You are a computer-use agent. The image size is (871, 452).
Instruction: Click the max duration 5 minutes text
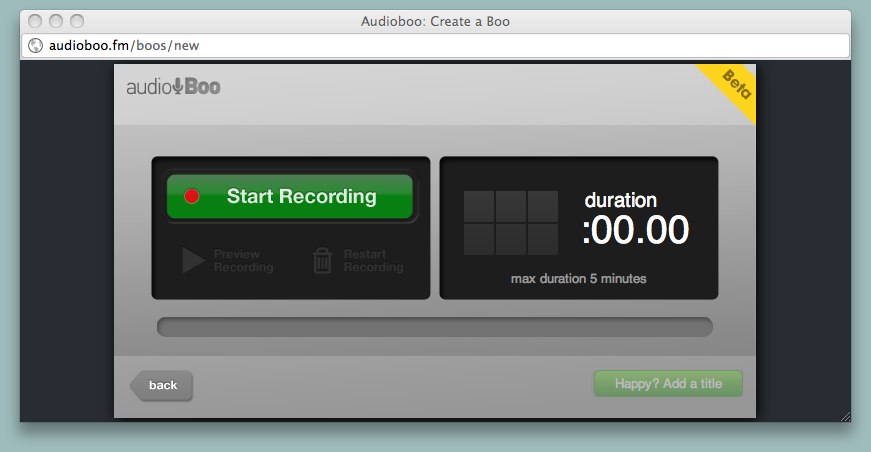(578, 279)
